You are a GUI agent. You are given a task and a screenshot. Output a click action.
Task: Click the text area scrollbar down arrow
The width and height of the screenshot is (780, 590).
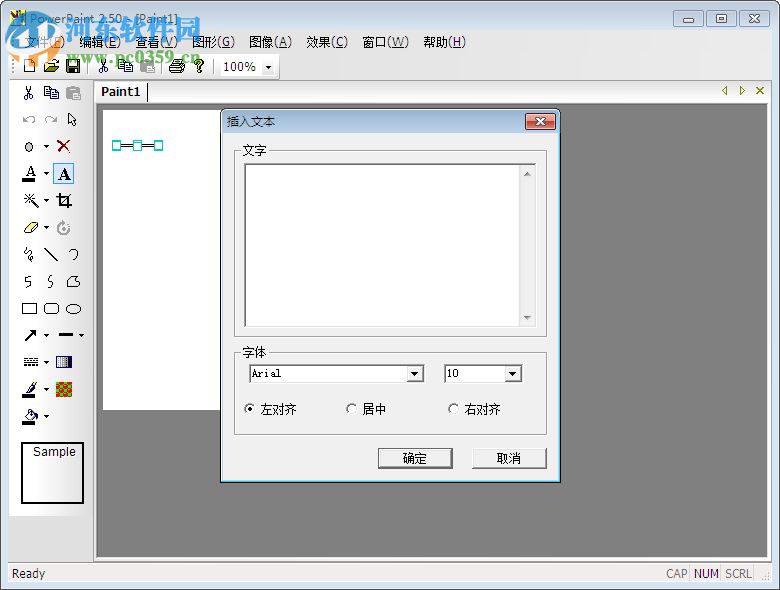527,318
